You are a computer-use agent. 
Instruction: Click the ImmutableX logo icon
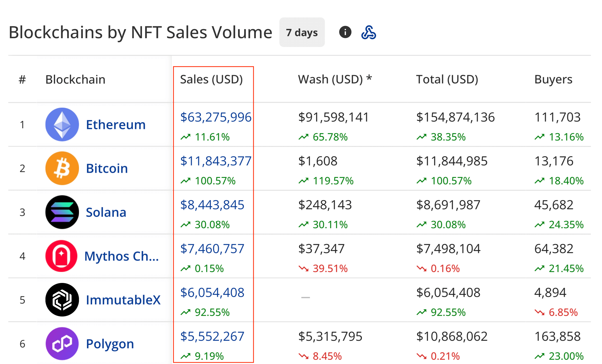(62, 300)
